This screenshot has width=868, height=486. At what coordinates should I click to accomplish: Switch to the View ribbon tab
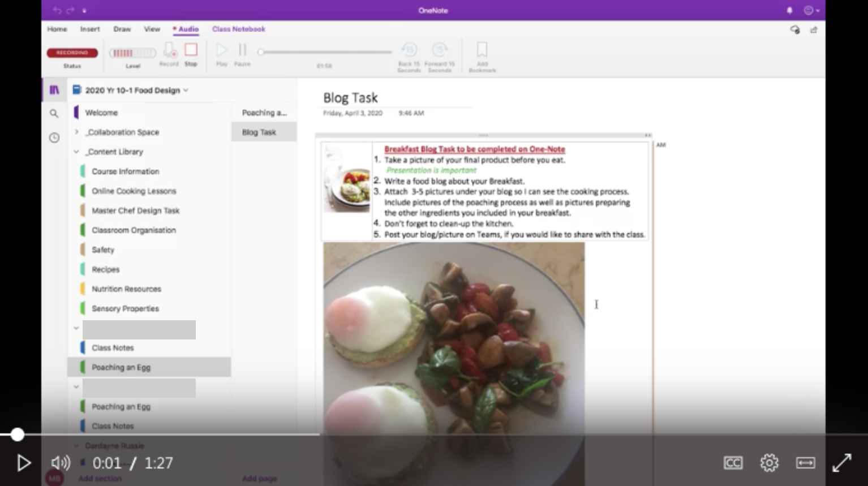point(152,29)
